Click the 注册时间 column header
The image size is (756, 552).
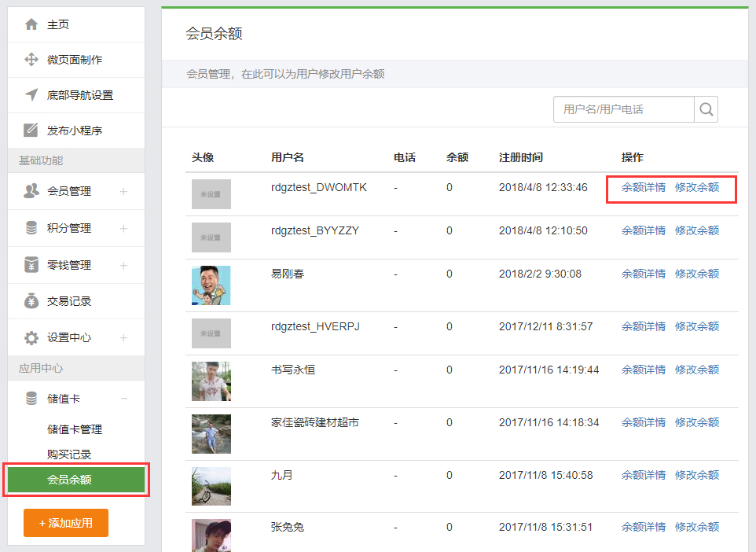click(x=521, y=157)
